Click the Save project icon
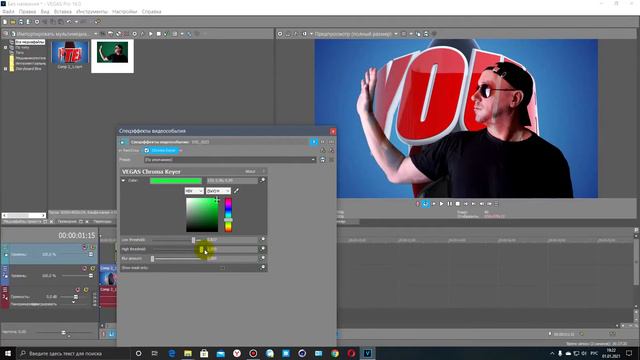640x360 pixels. click(x=21, y=22)
